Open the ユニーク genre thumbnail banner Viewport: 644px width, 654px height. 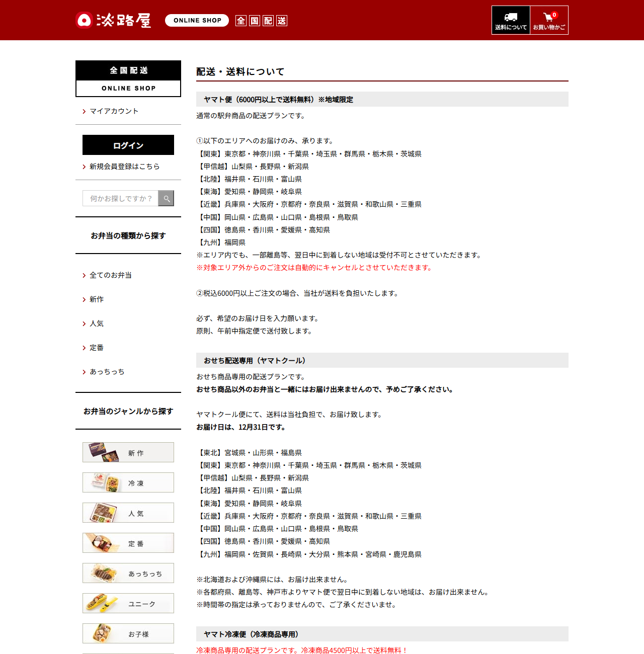(128, 603)
